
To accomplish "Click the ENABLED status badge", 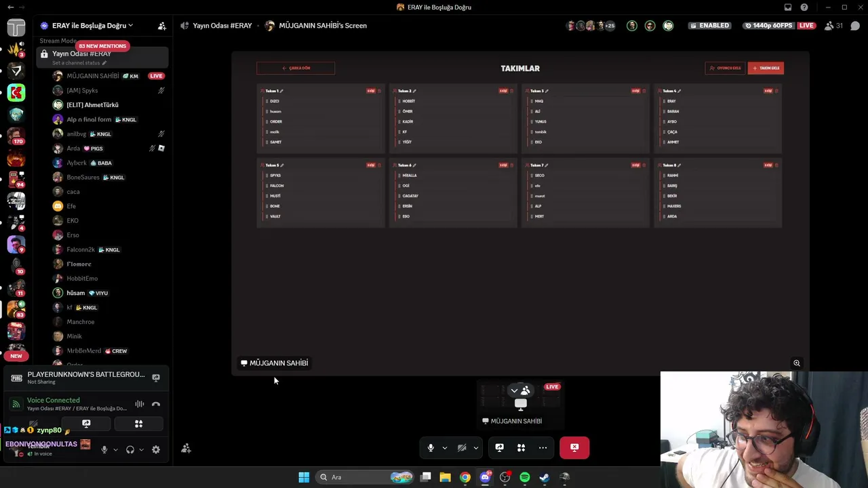I will 709,26.
